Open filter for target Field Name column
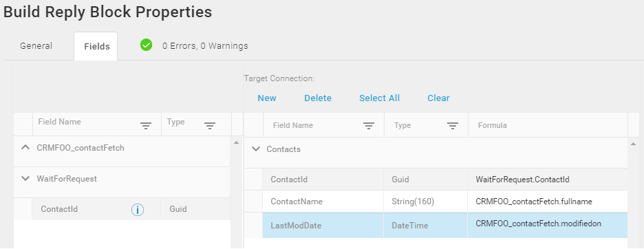The width and height of the screenshot is (644, 249). click(x=368, y=126)
